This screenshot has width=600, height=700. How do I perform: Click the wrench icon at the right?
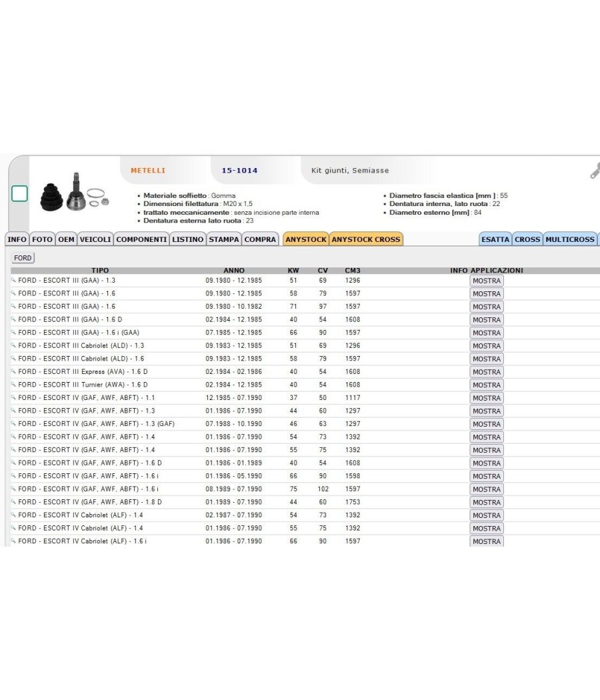coord(595,171)
